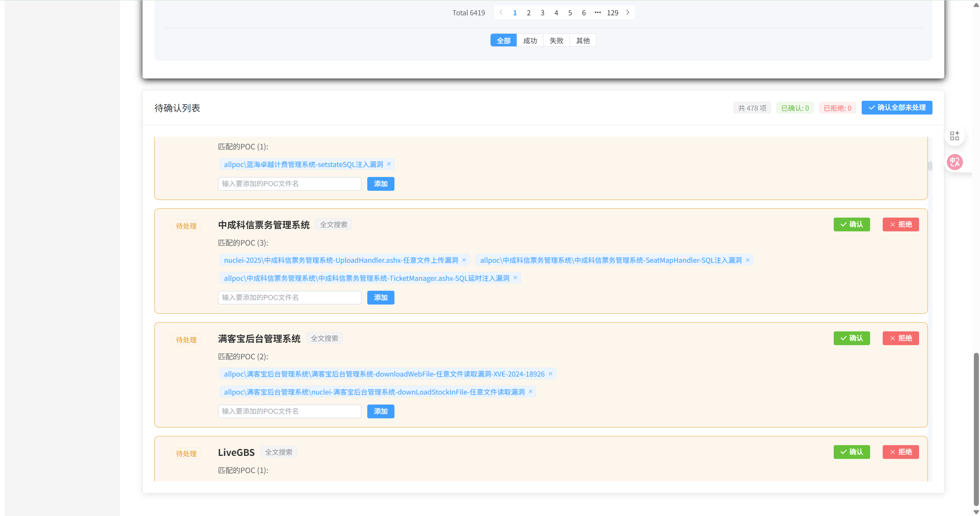
Task: Remove the UploadHandler.ashx 任意文件上传漏洞 POC tag
Action: point(464,260)
